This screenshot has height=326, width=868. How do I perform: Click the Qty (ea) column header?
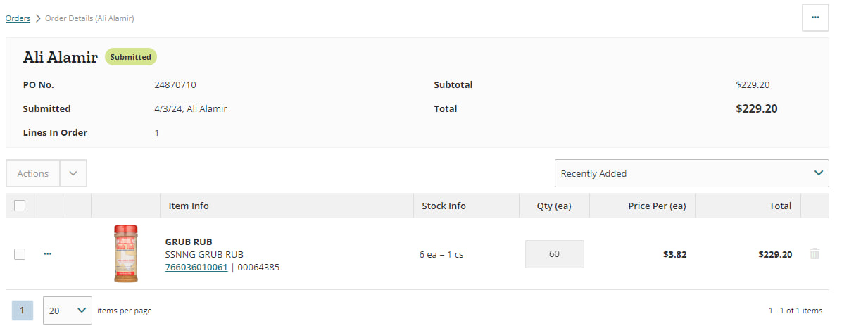[553, 206]
